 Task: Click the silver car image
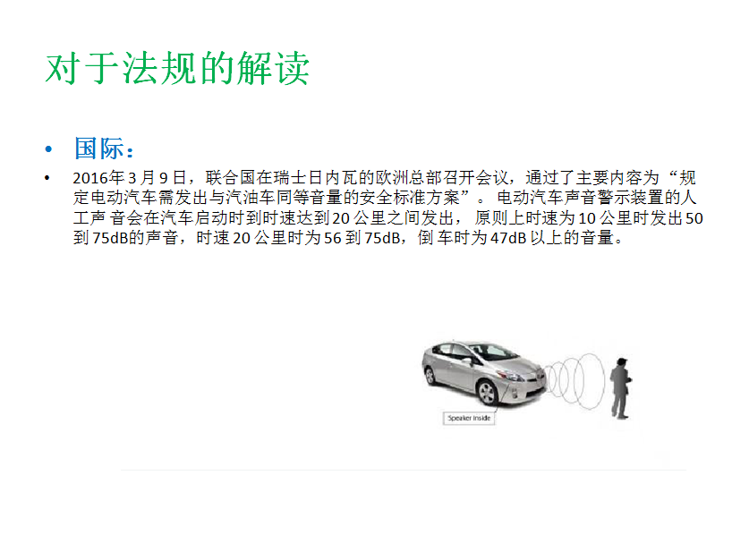point(484,373)
